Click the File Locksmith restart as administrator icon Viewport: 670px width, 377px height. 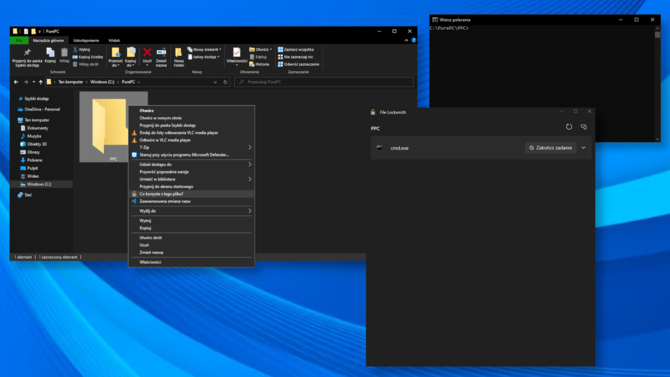coord(584,127)
